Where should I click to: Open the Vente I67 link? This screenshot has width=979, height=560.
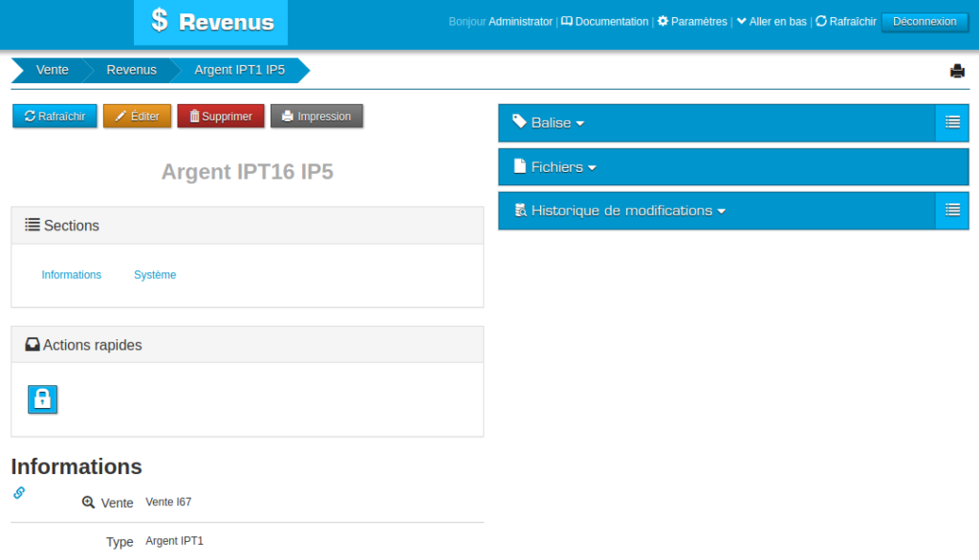167,502
